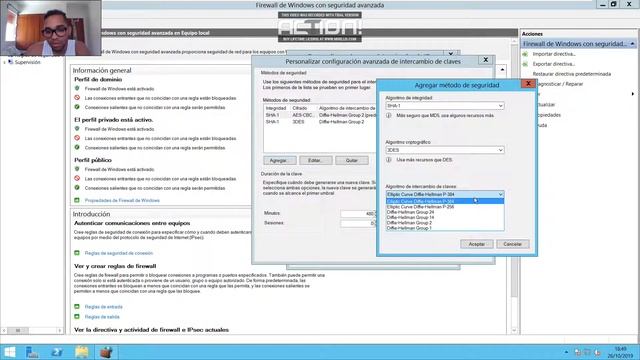Choose highlighted Elliptic Curve Diffie-Hellman P-384 option
The height and width of the screenshot is (360, 640).
click(444, 201)
